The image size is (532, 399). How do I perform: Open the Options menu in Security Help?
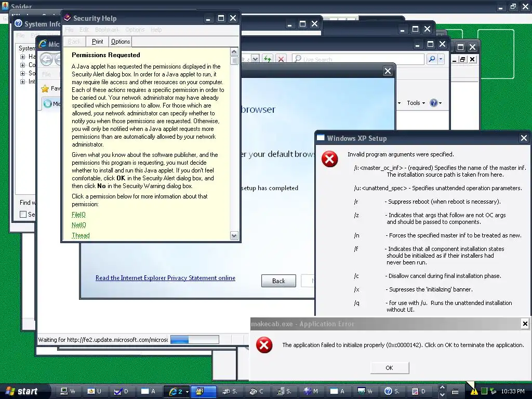coord(135,30)
